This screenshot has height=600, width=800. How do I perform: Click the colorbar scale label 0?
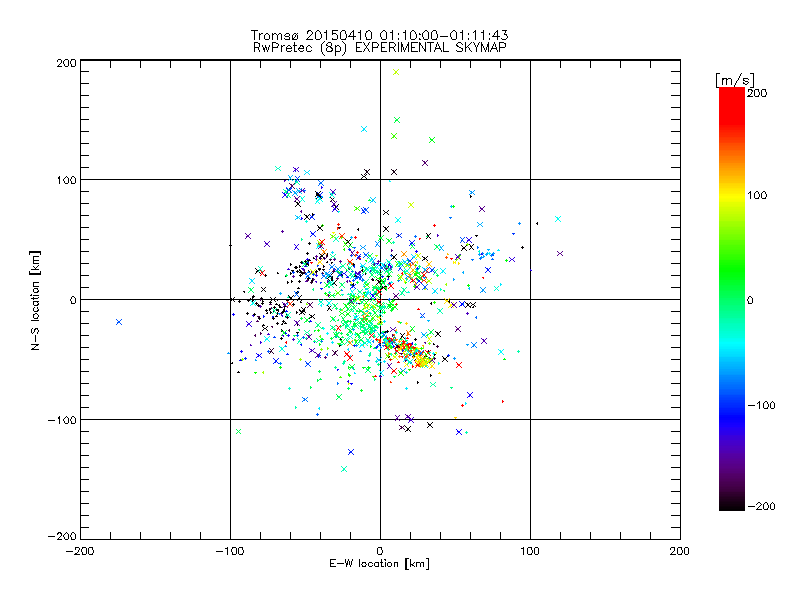(750, 301)
